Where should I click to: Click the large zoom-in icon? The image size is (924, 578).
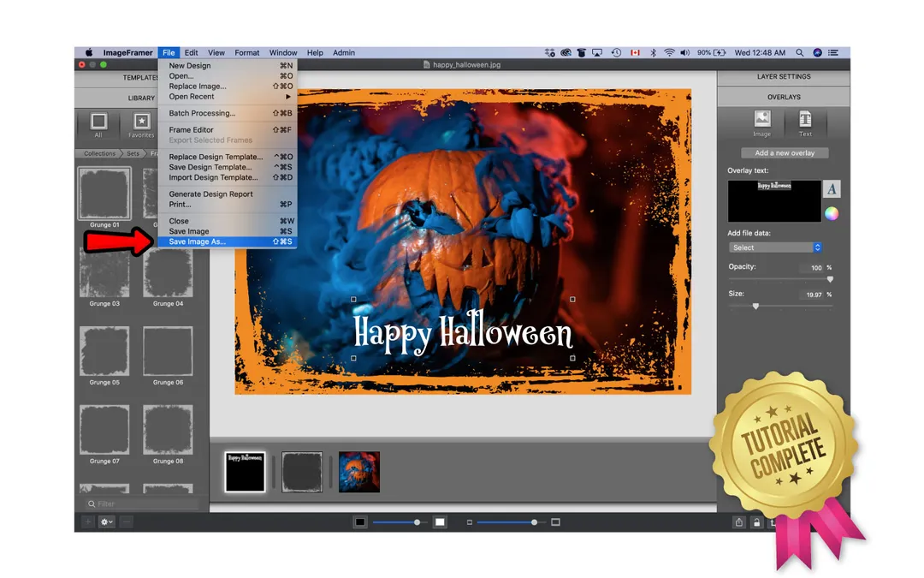pyautogui.click(x=555, y=522)
